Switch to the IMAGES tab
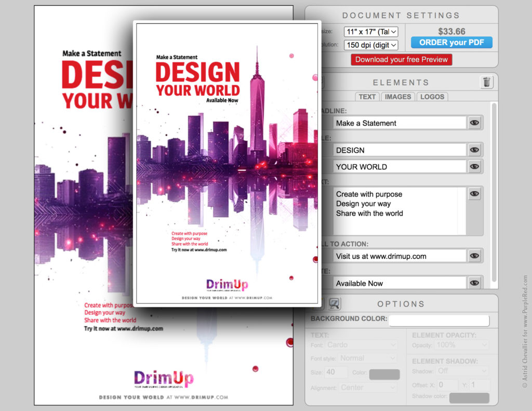Image resolution: width=532 pixels, height=411 pixels. [x=397, y=97]
